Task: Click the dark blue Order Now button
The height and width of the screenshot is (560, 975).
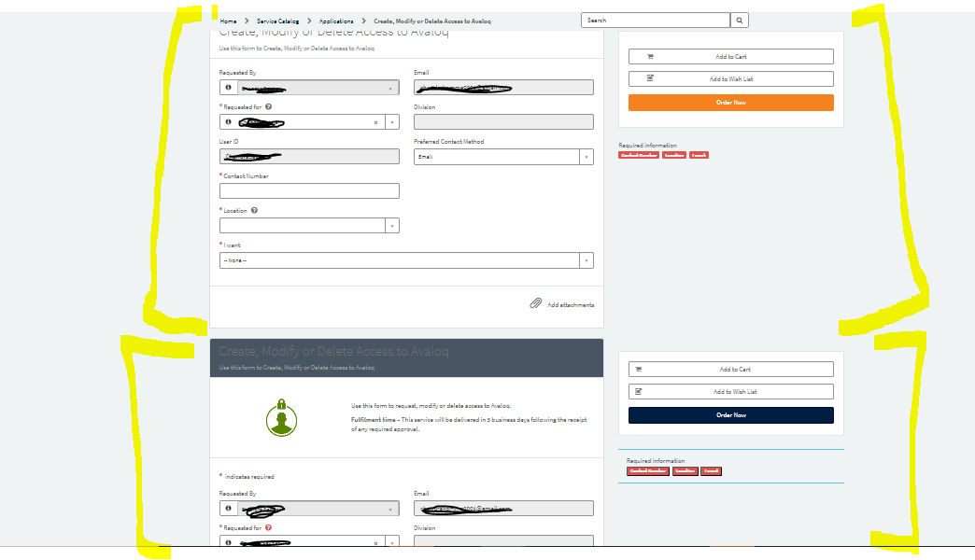Action: point(730,415)
